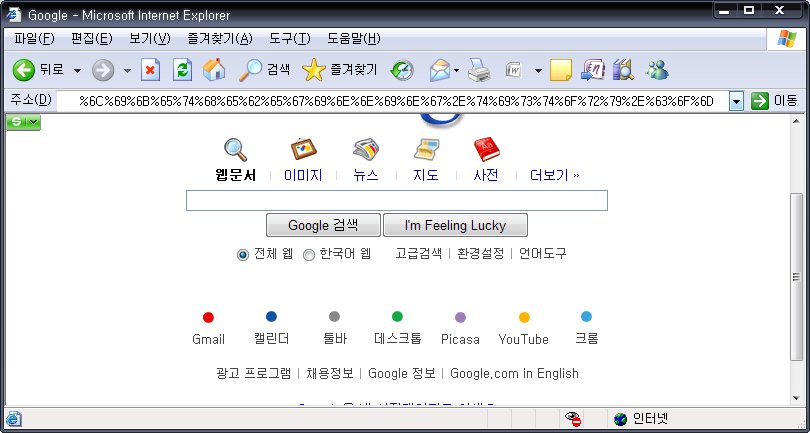Open the Messenger people icon
810x433 pixels.
(x=658, y=70)
